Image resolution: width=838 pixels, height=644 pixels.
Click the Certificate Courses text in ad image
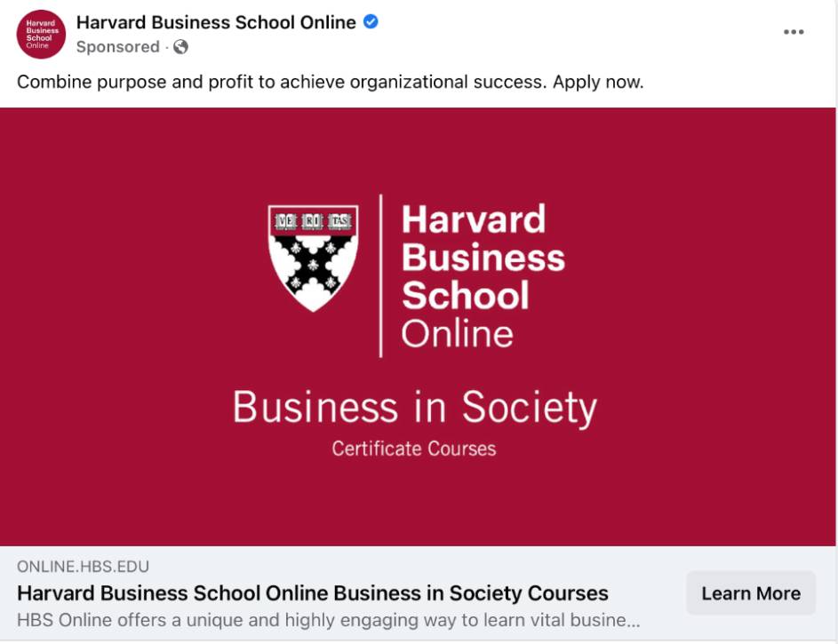click(413, 449)
